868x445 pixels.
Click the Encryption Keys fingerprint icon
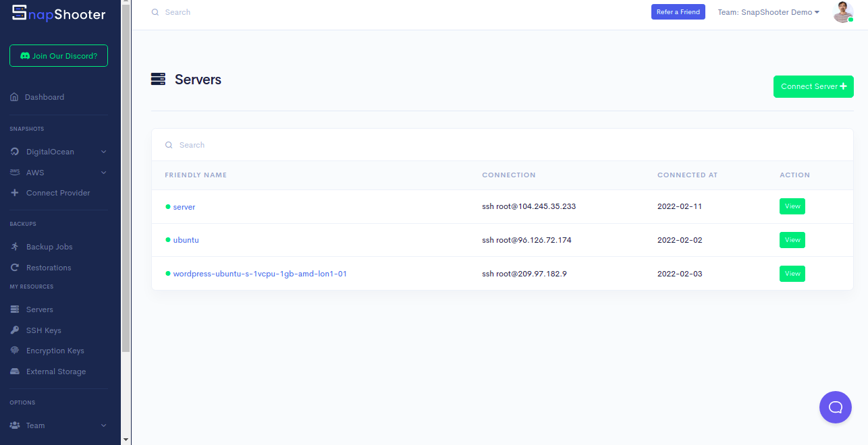15,351
